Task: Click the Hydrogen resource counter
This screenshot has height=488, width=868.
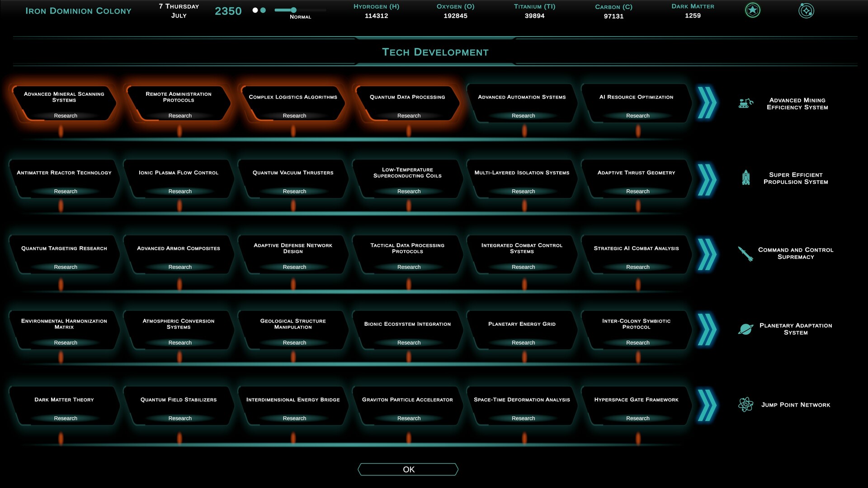Action: tap(376, 11)
